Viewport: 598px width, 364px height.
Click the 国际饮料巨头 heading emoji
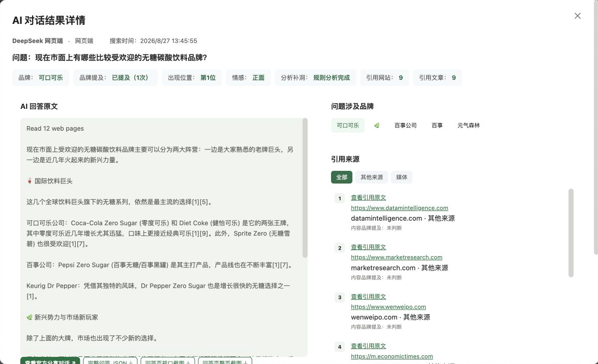tap(29, 180)
